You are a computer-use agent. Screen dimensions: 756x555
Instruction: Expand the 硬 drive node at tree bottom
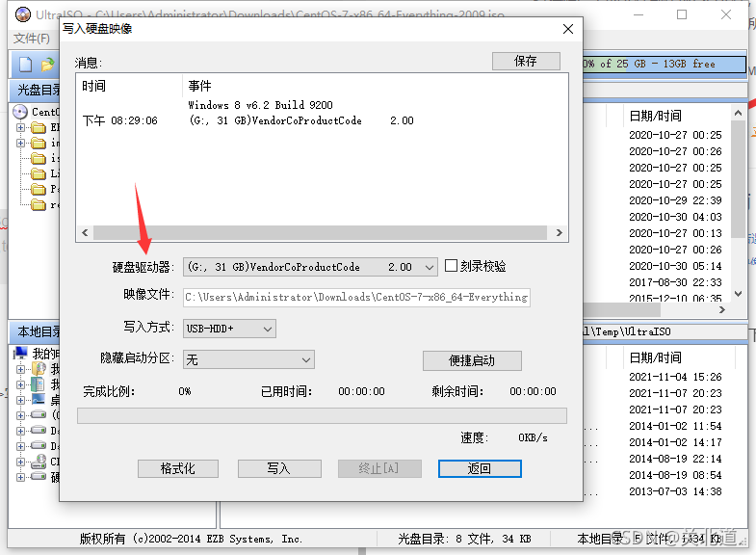(20, 477)
